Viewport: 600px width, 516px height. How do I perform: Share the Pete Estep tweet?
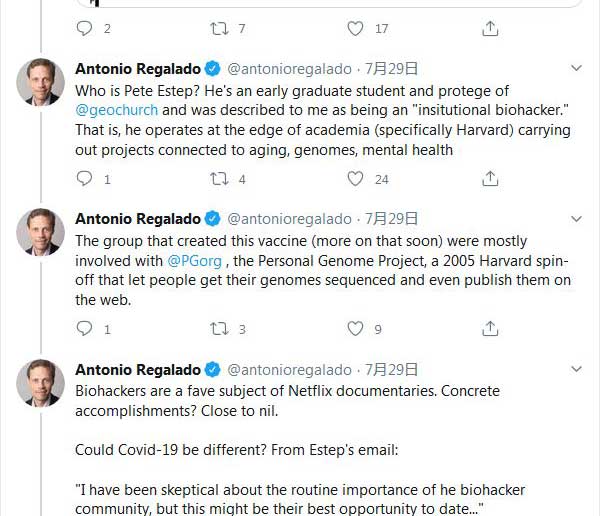point(490,179)
